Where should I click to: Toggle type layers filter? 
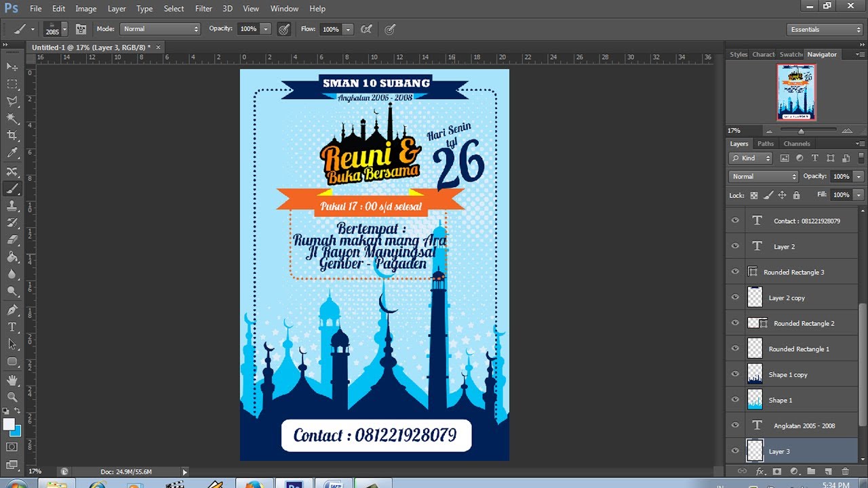[815, 158]
